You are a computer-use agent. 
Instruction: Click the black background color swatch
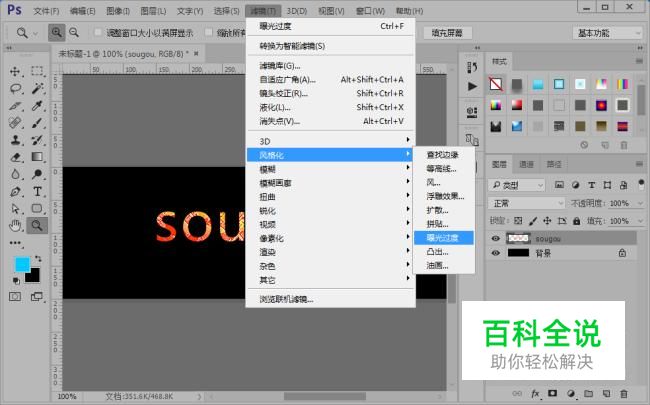tap(34, 277)
